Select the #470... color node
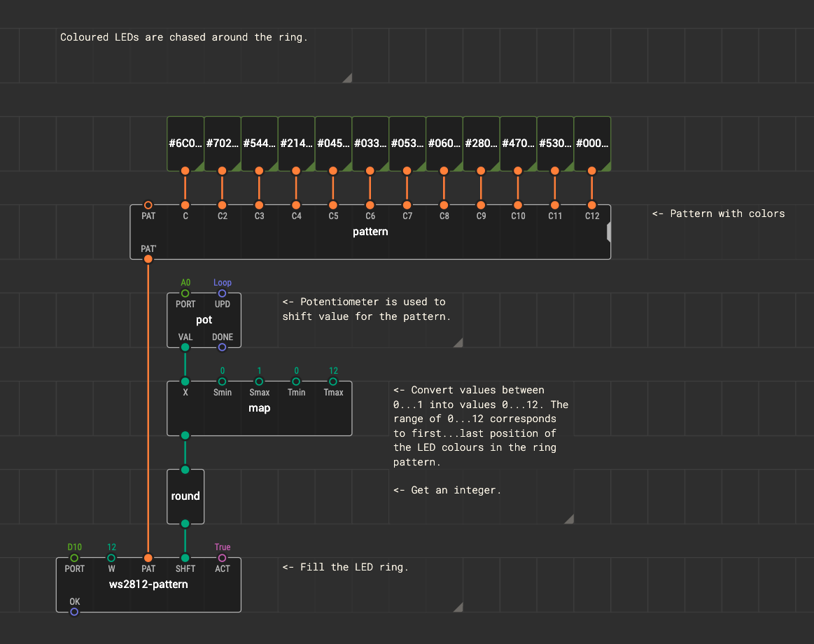 [x=518, y=143]
